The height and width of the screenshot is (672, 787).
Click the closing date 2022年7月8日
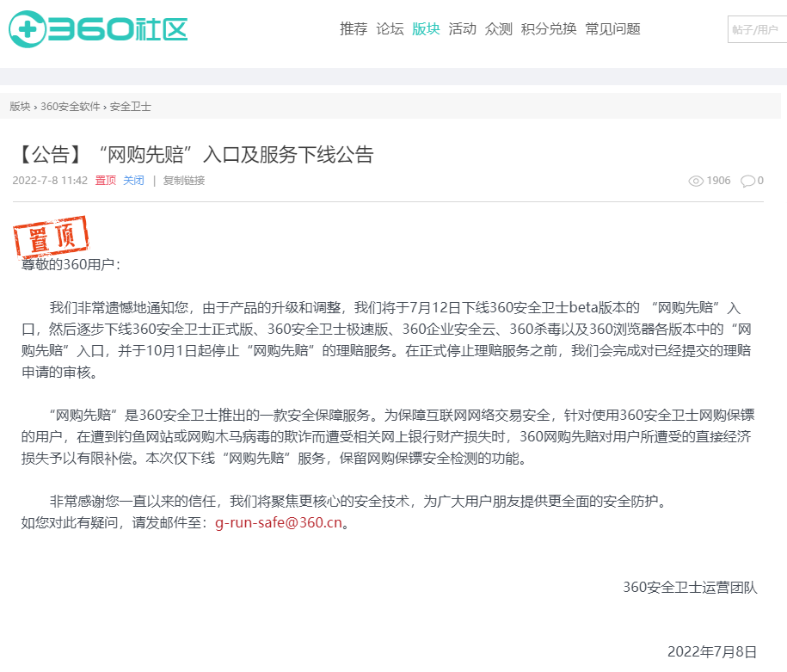712,651
